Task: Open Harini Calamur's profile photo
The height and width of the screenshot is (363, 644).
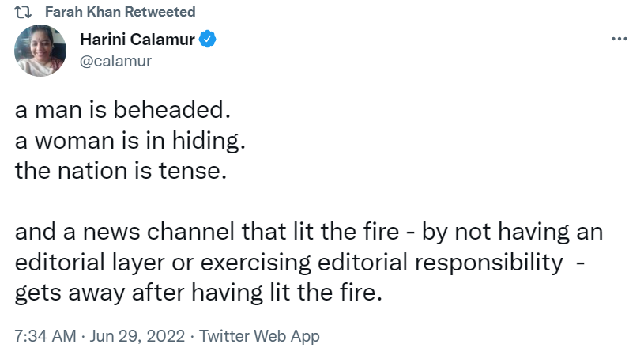Action: point(40,51)
